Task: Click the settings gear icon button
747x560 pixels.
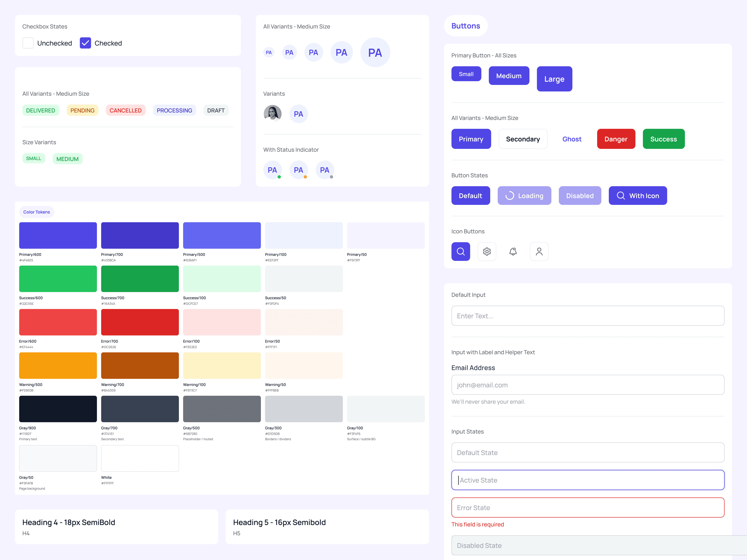Action: pyautogui.click(x=487, y=252)
